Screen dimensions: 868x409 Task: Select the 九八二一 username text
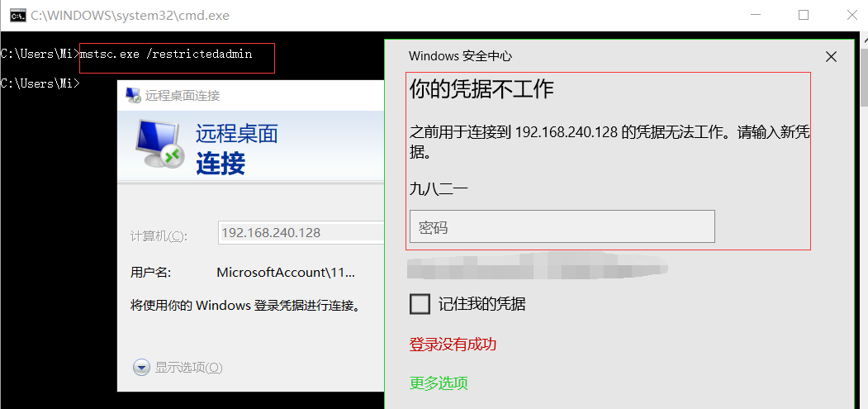tap(439, 188)
